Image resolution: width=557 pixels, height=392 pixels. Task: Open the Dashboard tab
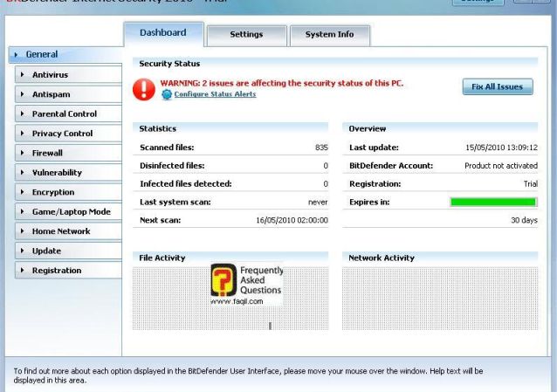163,33
